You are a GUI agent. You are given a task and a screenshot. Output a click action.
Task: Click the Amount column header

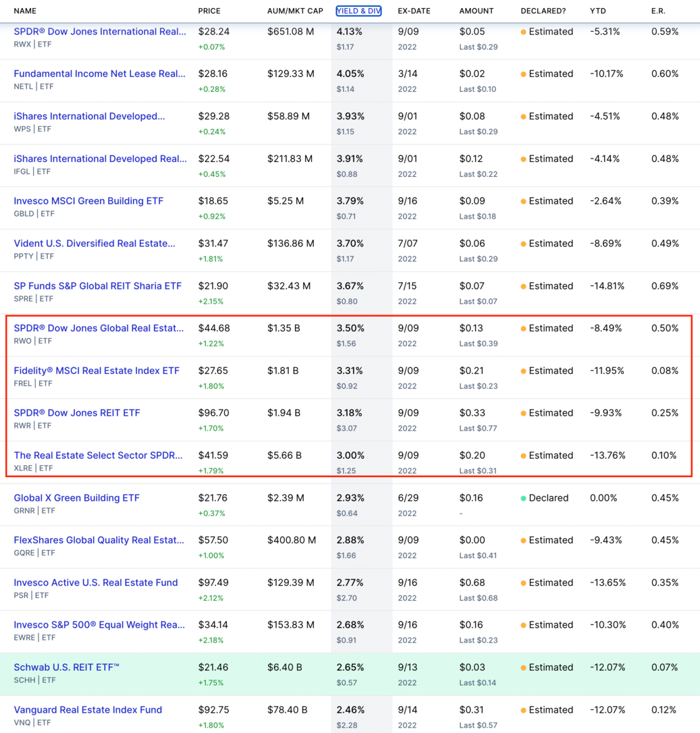(477, 11)
